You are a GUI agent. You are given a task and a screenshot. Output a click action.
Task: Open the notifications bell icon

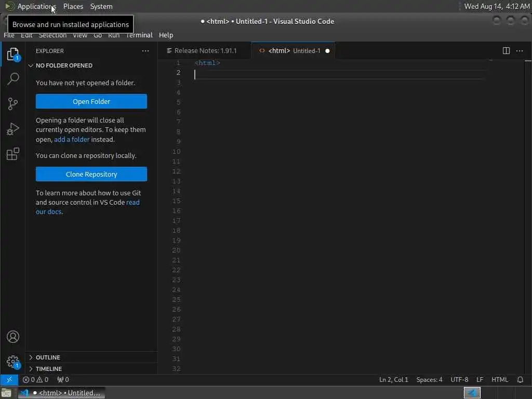[x=520, y=380]
